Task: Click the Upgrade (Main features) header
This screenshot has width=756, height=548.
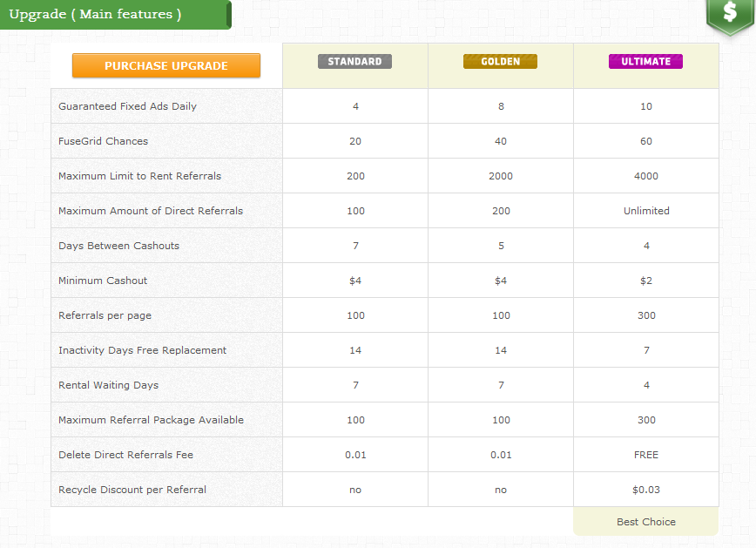Action: pos(116,15)
